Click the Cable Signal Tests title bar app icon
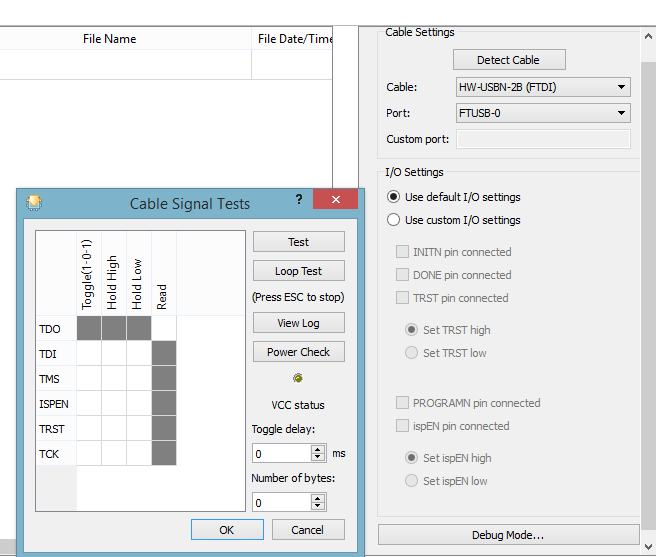Image resolution: width=656 pixels, height=557 pixels. (34, 203)
